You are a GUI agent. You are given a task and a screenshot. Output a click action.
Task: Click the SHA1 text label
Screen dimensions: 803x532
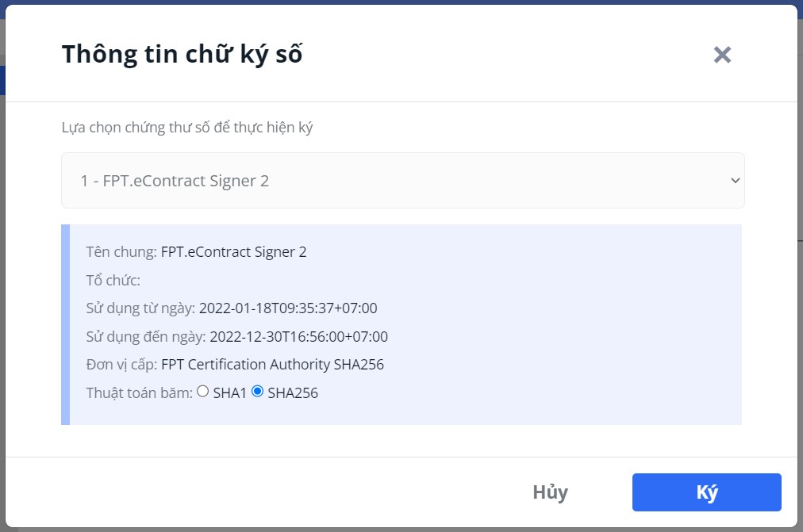[x=229, y=393]
